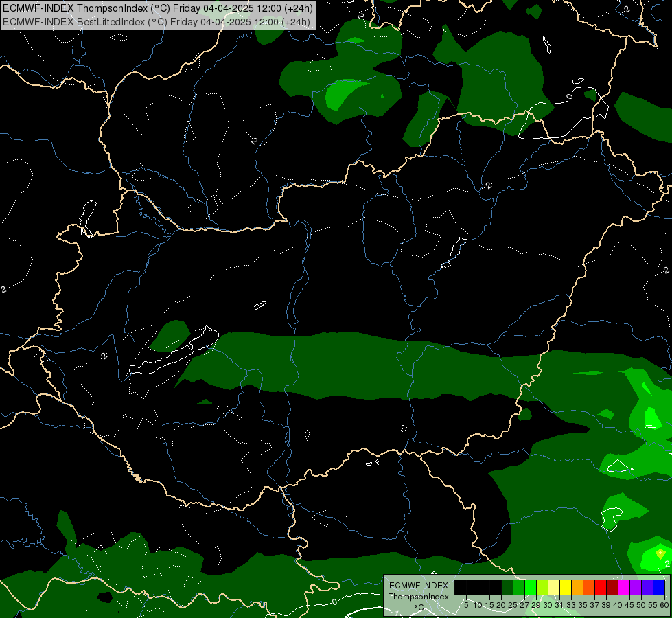Click the lime 29–30 legend swatch

(542, 587)
